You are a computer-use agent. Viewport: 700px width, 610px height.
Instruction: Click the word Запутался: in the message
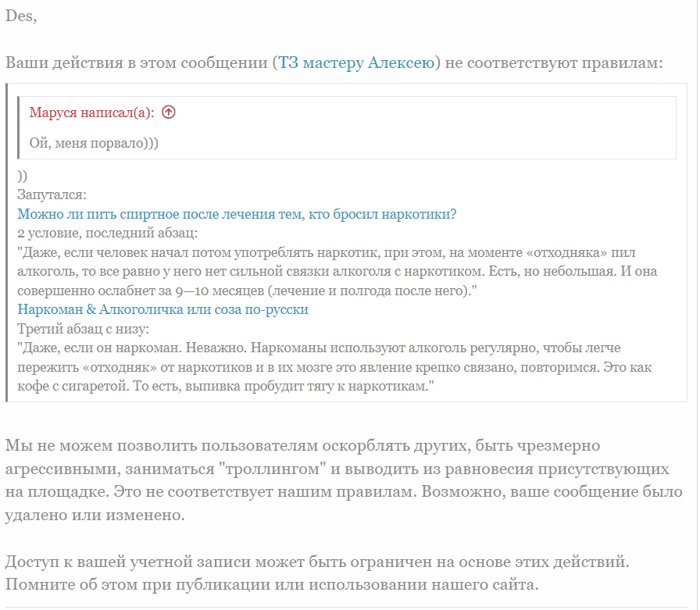pyautogui.click(x=52, y=194)
